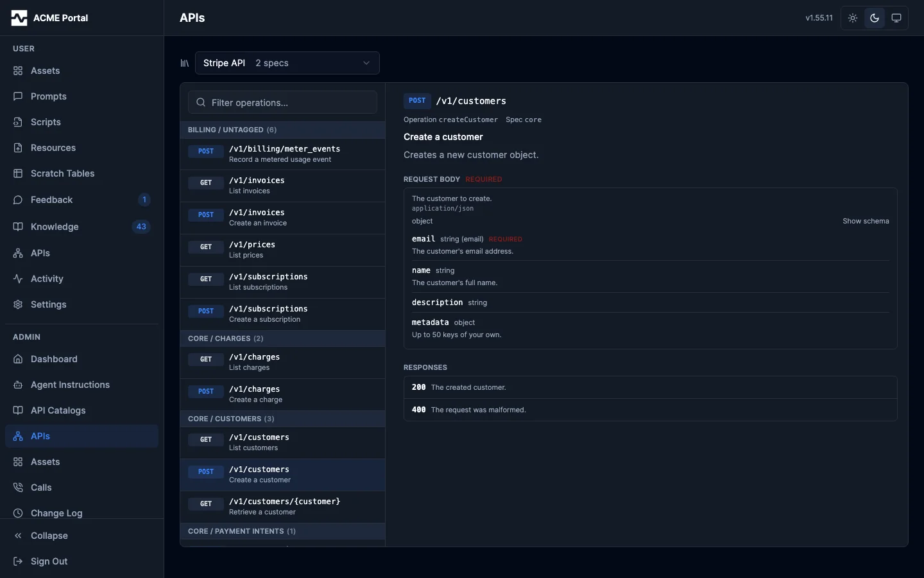Click the email property name
This screenshot has width=924, height=578.
(x=424, y=239)
